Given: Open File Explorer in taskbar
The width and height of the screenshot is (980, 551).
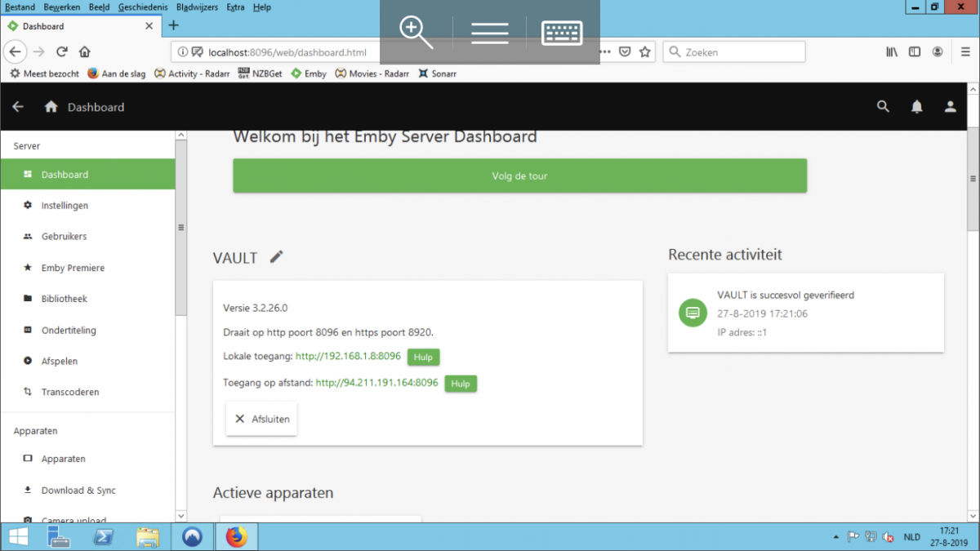Looking at the screenshot, I should point(148,536).
